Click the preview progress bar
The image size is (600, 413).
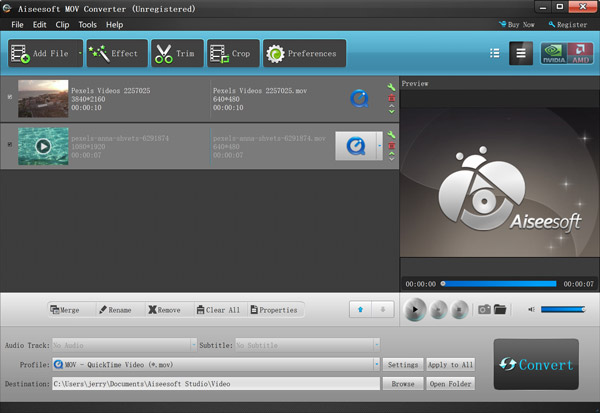499,284
